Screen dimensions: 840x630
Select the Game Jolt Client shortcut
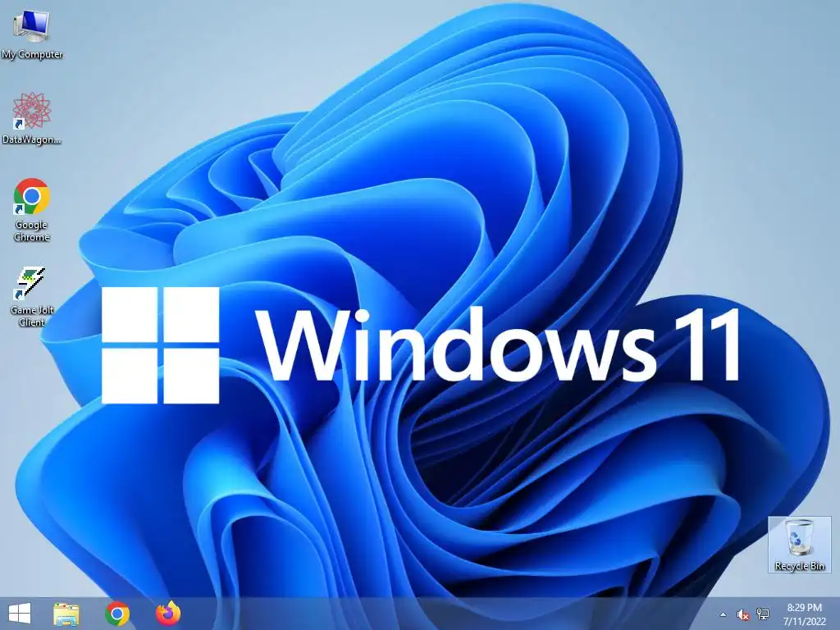[x=32, y=296]
